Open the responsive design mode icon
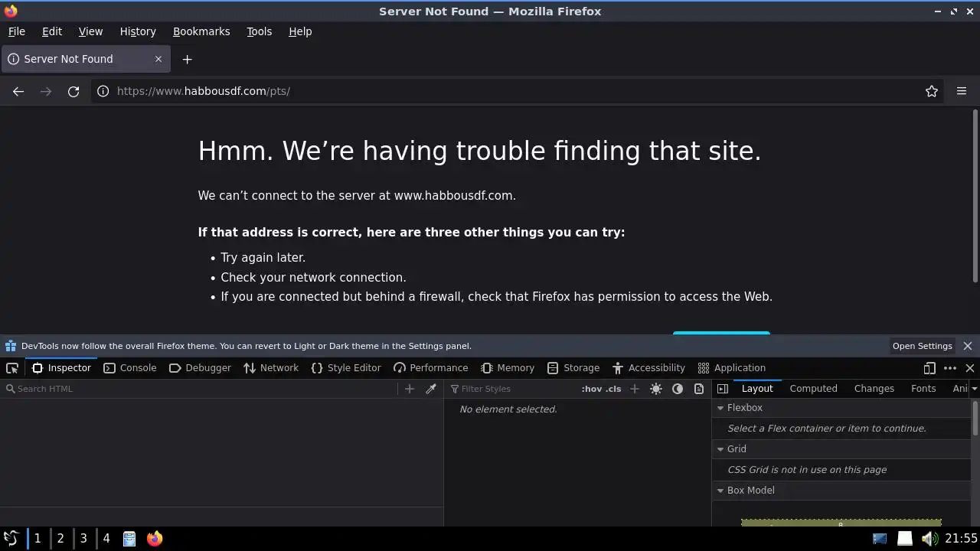 [929, 368]
